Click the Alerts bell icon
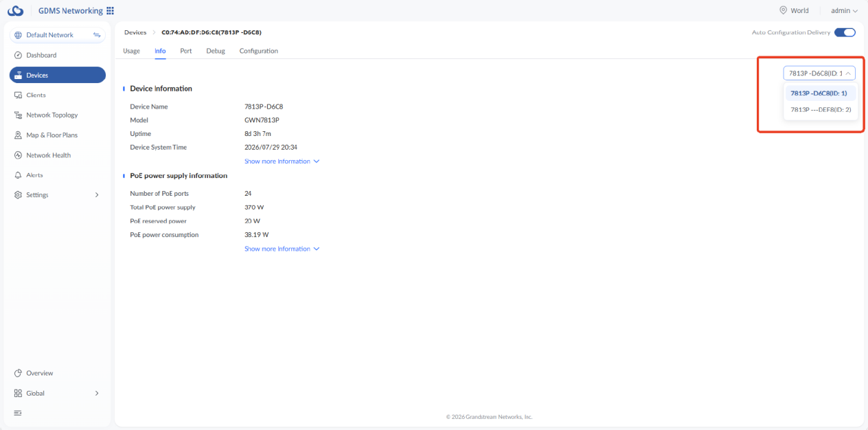868x430 pixels. pos(19,175)
